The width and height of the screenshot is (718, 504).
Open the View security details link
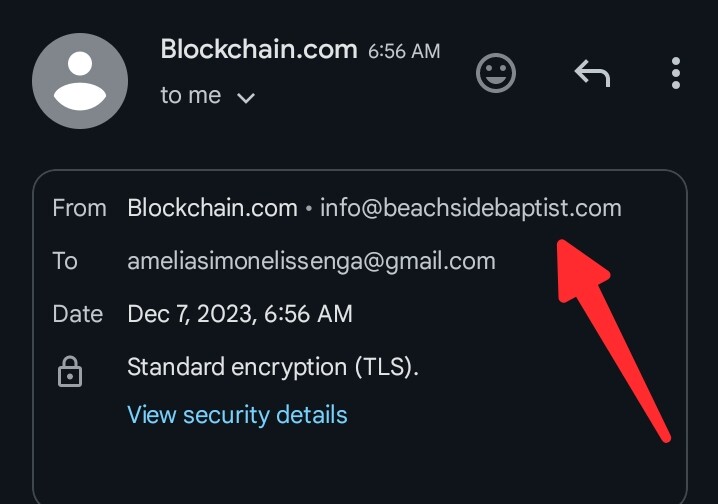[x=237, y=415]
